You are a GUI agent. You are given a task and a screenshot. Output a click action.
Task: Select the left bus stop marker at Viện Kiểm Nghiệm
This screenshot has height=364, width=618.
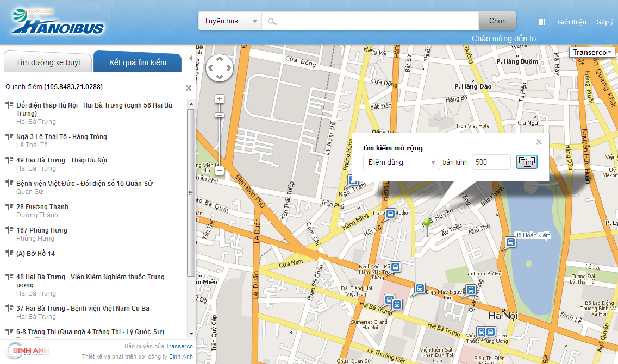[x=481, y=332]
